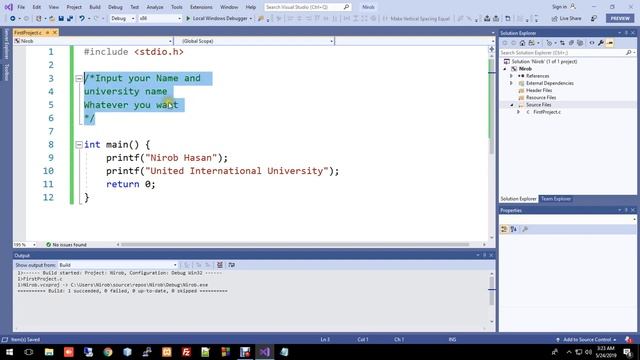Open the Windows Start menu
The height and width of the screenshot is (360, 640).
9,352
